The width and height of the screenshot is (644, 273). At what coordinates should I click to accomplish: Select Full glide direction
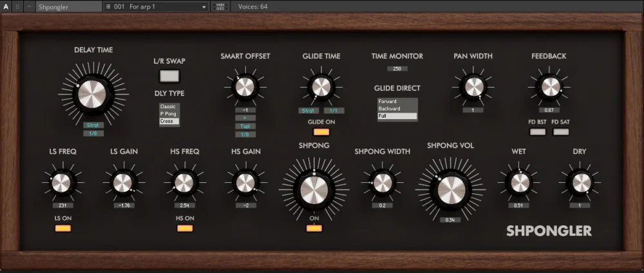397,116
